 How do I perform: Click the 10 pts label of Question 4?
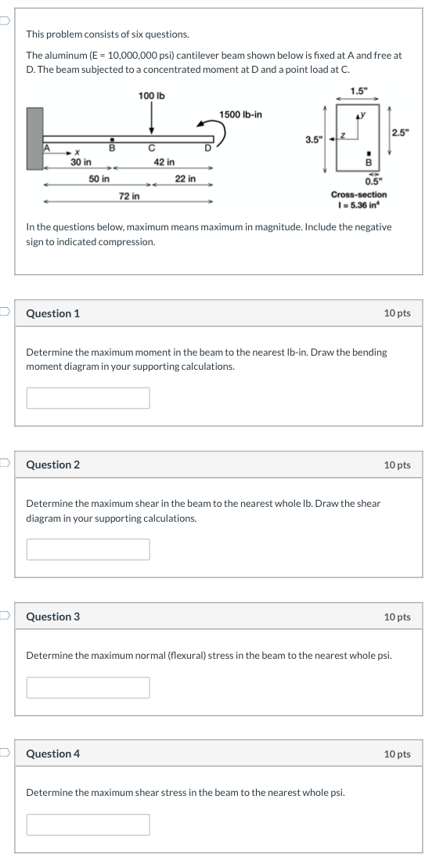398,754
